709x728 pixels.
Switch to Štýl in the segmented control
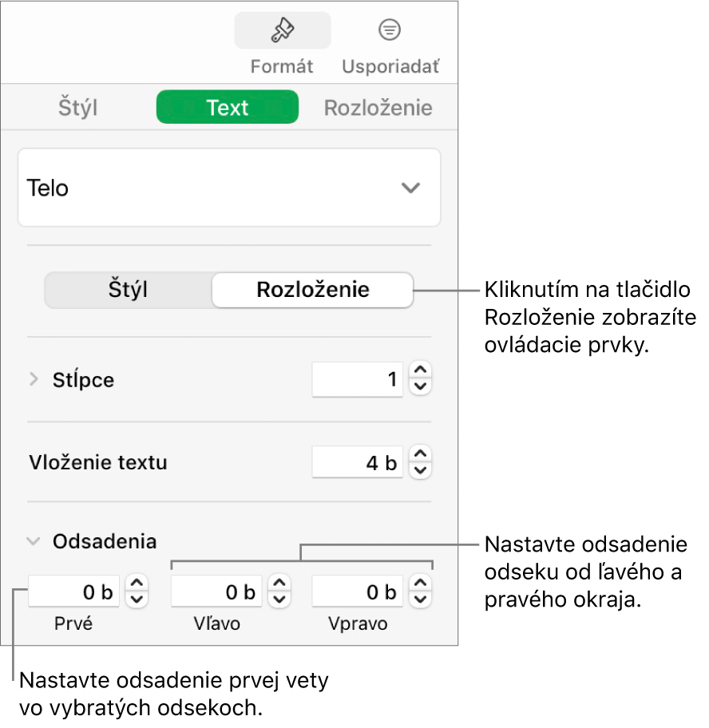pyautogui.click(x=128, y=290)
